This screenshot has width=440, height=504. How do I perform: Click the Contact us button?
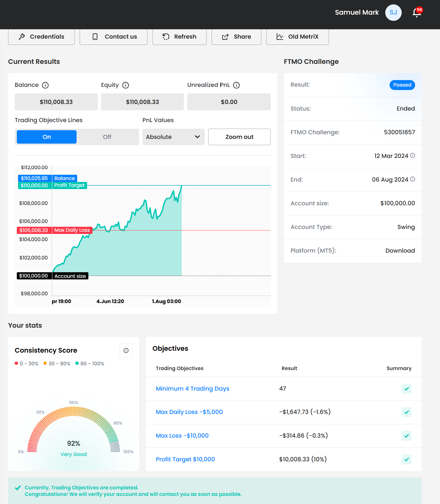point(114,37)
